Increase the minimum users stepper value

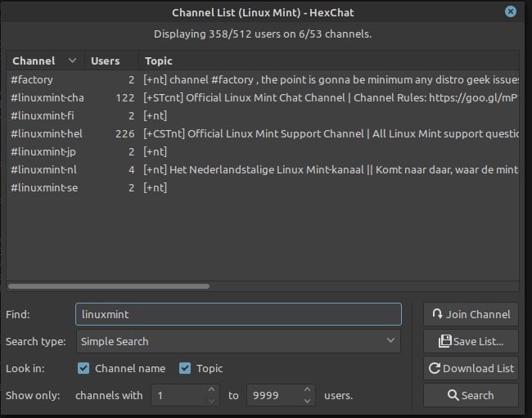coord(211,389)
